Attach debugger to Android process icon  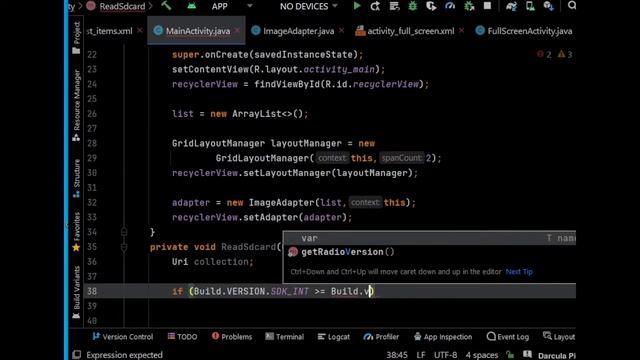pyautogui.click(x=469, y=6)
